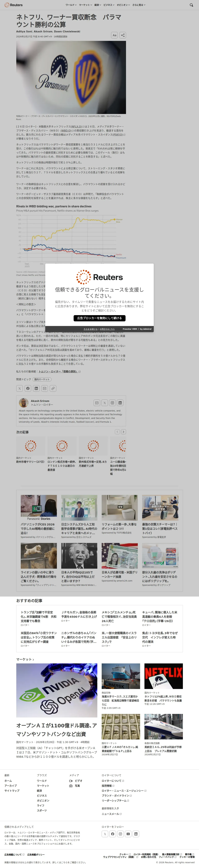Click the Reuters logo in the header
The height and width of the screenshot is (868, 199).
[13, 5]
